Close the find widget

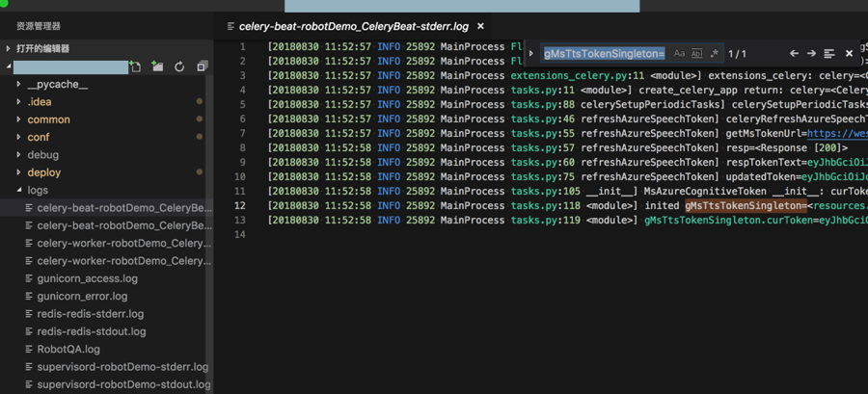click(x=849, y=54)
